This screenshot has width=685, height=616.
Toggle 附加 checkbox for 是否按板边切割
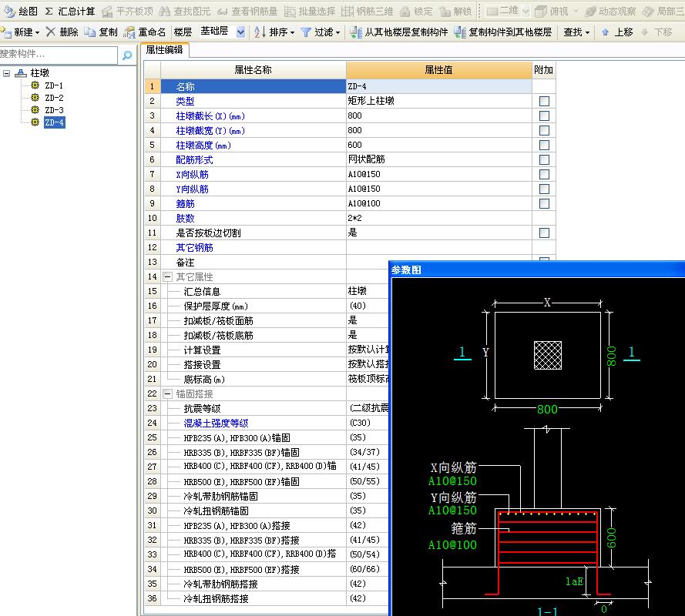coord(544,233)
